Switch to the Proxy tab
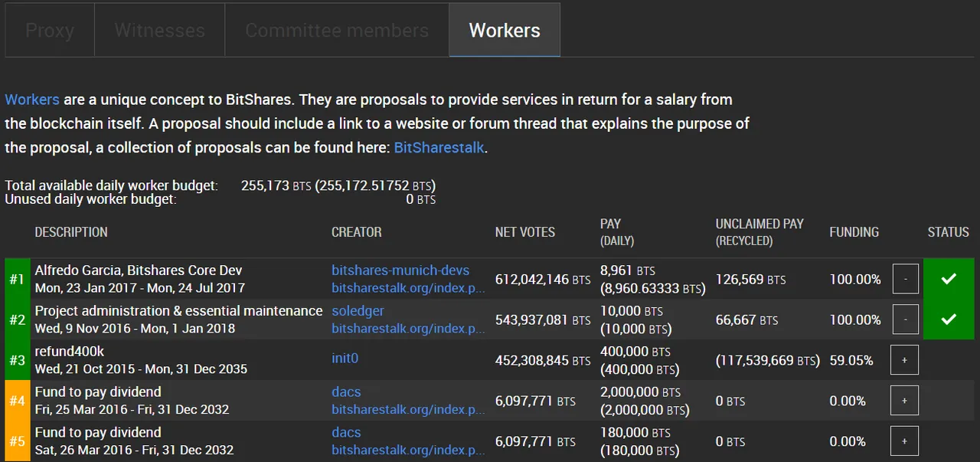This screenshot has height=462, width=980. point(50,31)
